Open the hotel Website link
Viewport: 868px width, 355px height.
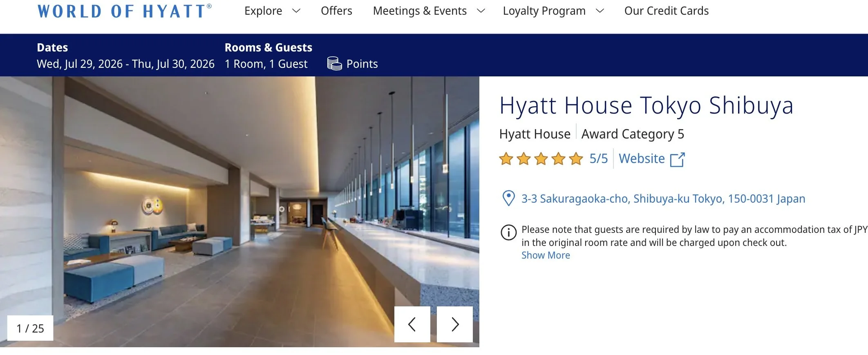[642, 159]
